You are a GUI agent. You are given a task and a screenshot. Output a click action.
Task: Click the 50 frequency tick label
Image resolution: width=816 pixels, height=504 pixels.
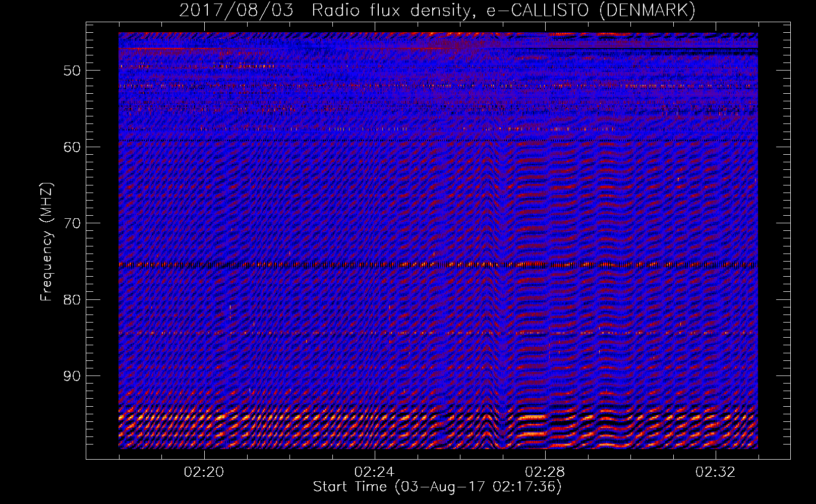(x=72, y=71)
